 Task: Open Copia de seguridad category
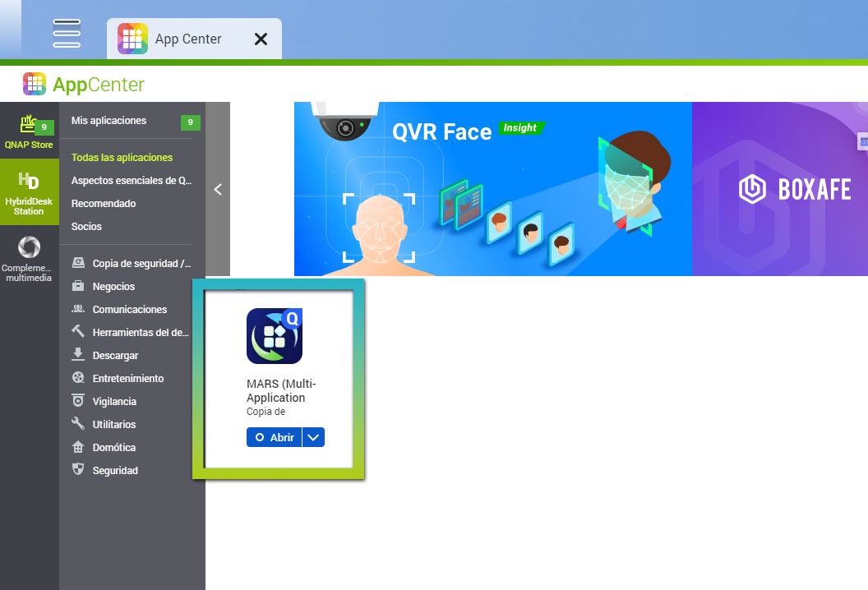141,264
